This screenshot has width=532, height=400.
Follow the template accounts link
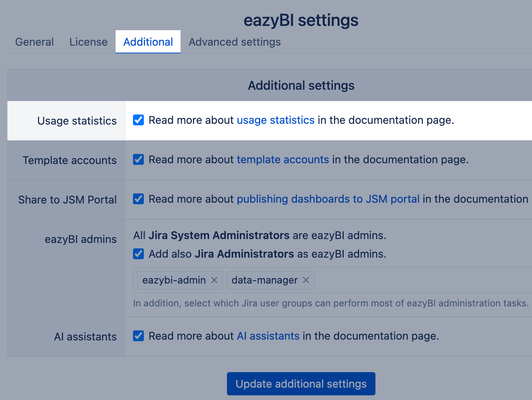click(x=283, y=159)
